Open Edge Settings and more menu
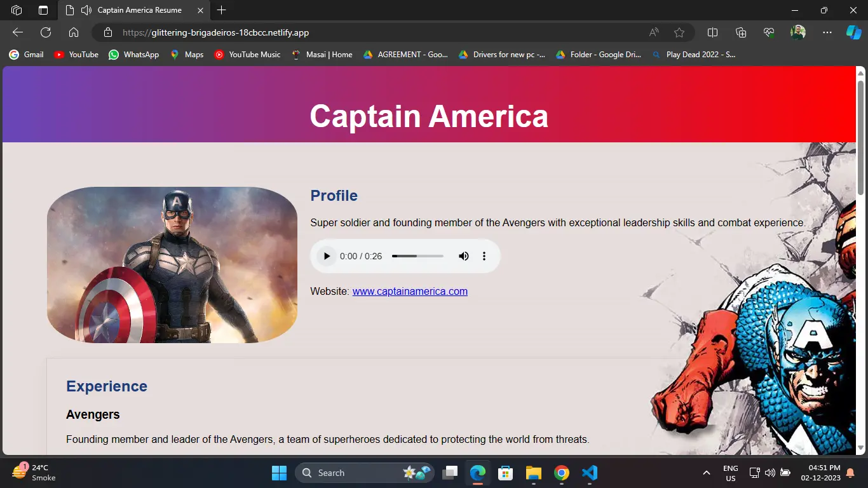The width and height of the screenshot is (868, 488). (x=827, y=32)
